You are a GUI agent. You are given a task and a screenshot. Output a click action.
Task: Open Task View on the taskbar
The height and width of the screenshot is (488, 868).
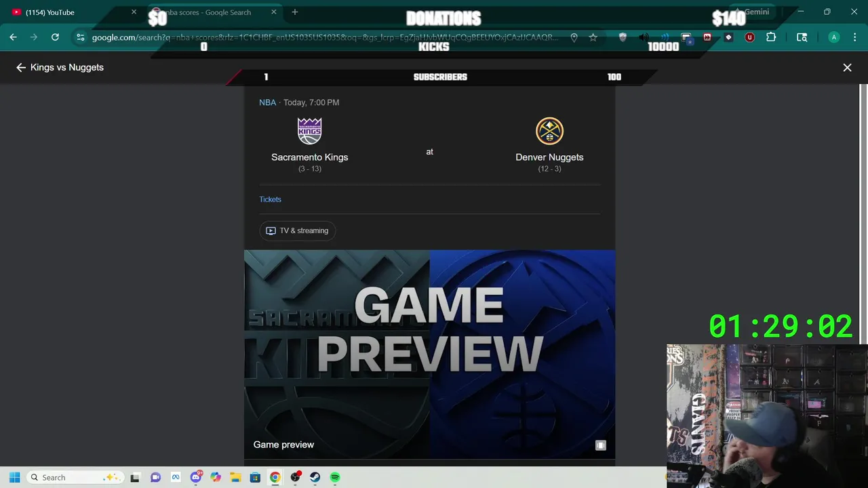tap(135, 477)
